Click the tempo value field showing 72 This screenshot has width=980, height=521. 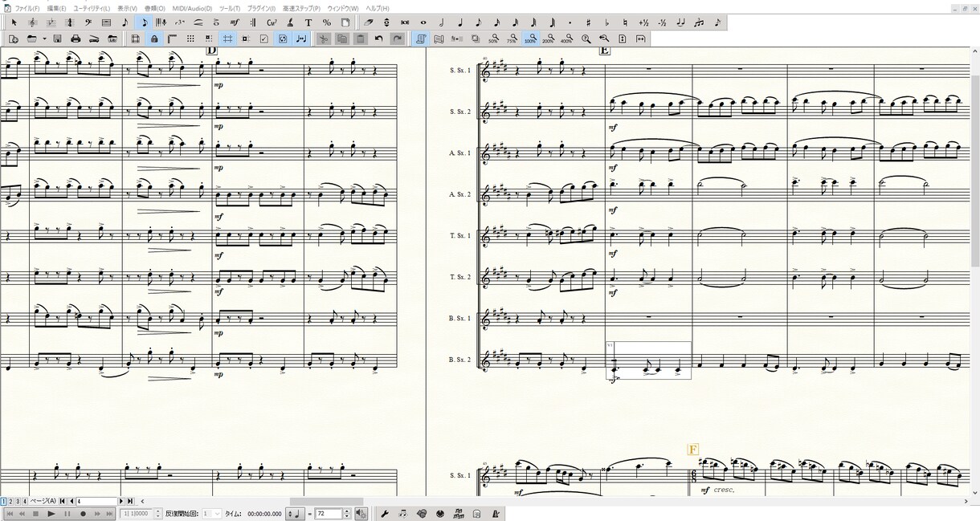(x=328, y=514)
